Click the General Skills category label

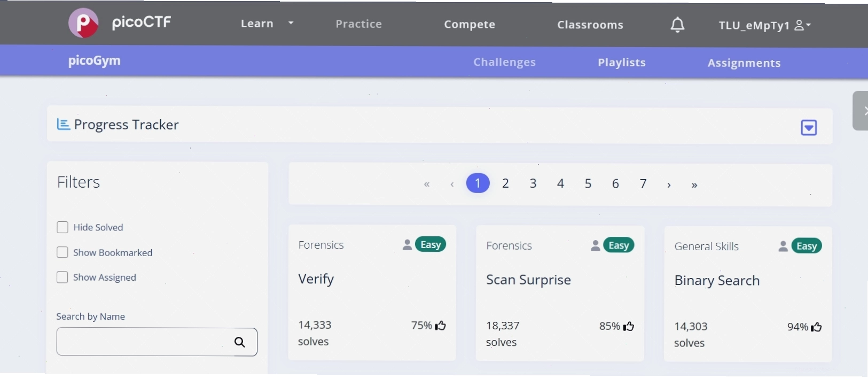point(707,246)
